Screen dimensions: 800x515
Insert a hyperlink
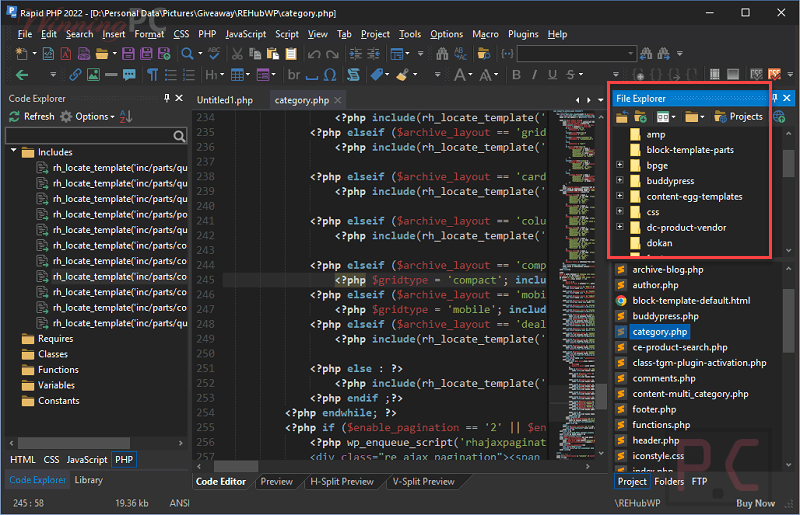[75, 75]
